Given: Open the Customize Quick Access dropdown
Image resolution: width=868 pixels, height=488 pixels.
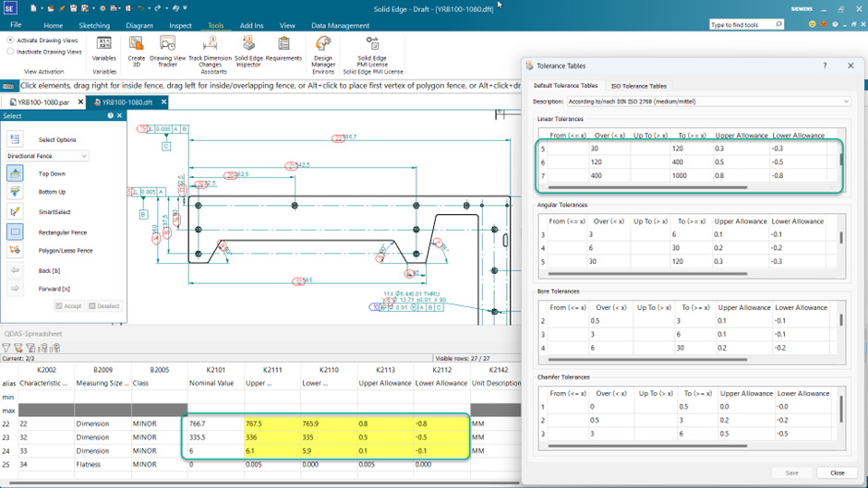Looking at the screenshot, I should point(185,8).
